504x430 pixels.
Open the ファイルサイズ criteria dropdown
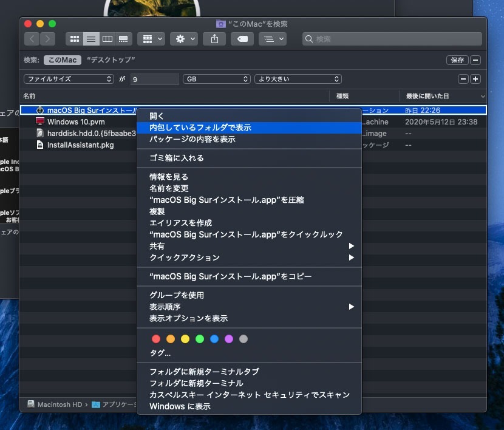[x=69, y=79]
